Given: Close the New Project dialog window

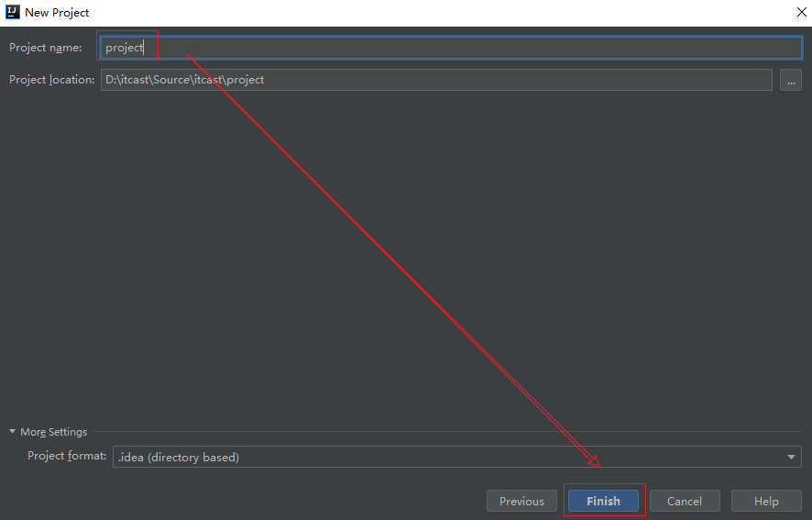Looking at the screenshot, I should pos(796,13).
